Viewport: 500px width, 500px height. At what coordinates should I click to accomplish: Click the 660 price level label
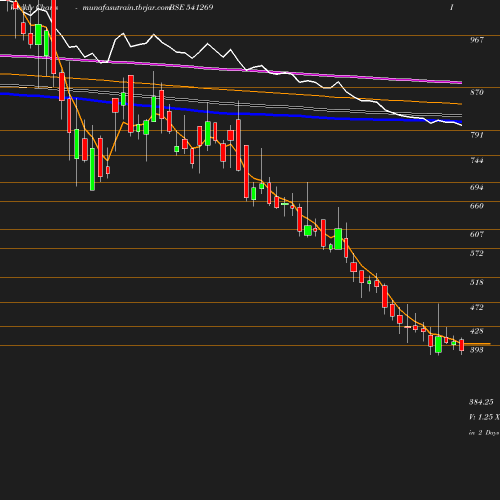(x=477, y=206)
